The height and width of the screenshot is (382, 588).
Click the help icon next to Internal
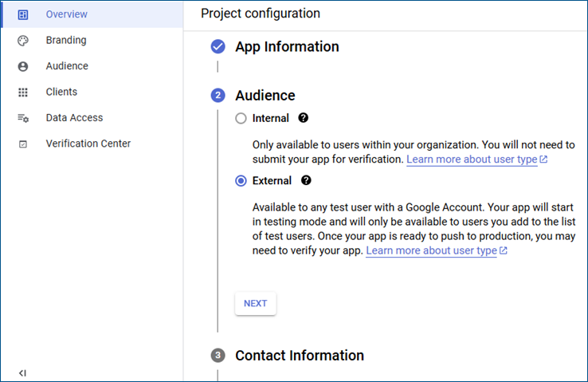click(x=304, y=118)
